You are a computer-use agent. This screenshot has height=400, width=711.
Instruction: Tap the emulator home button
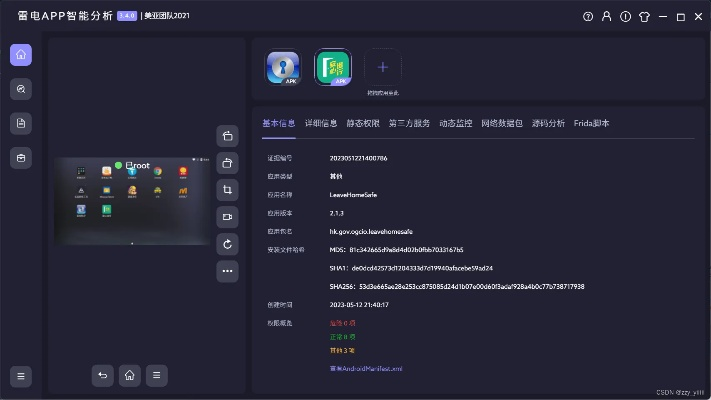130,376
